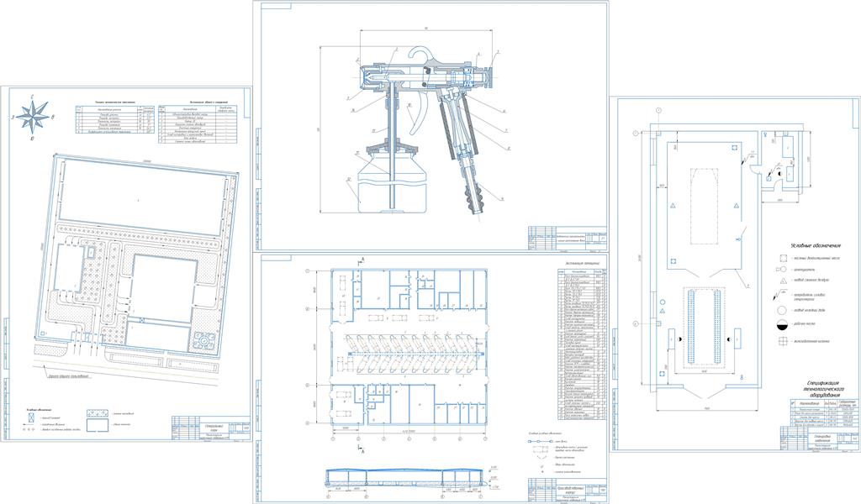861x504 pixels.
Task: Click the building cross-section view below floor plan
Action: point(408,476)
